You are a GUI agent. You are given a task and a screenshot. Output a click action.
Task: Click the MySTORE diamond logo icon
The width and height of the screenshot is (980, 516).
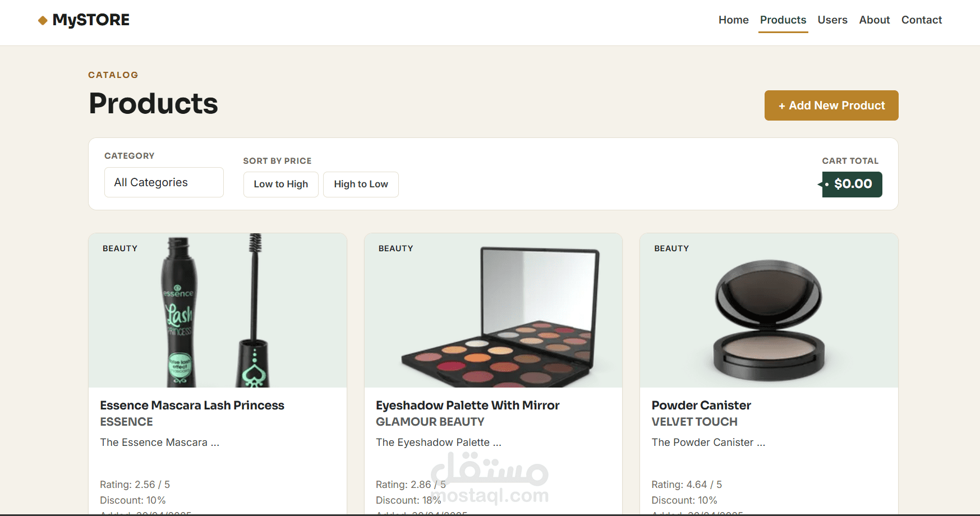pos(43,21)
